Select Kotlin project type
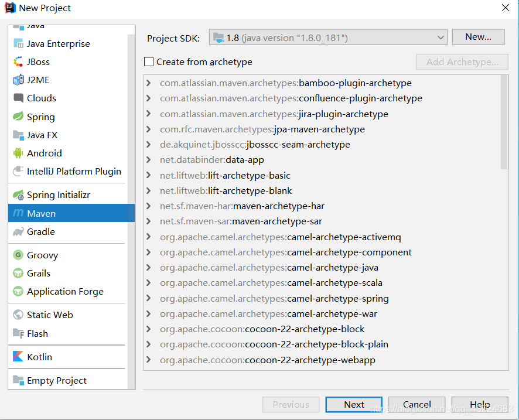This screenshot has width=519, height=420. [x=68, y=357]
